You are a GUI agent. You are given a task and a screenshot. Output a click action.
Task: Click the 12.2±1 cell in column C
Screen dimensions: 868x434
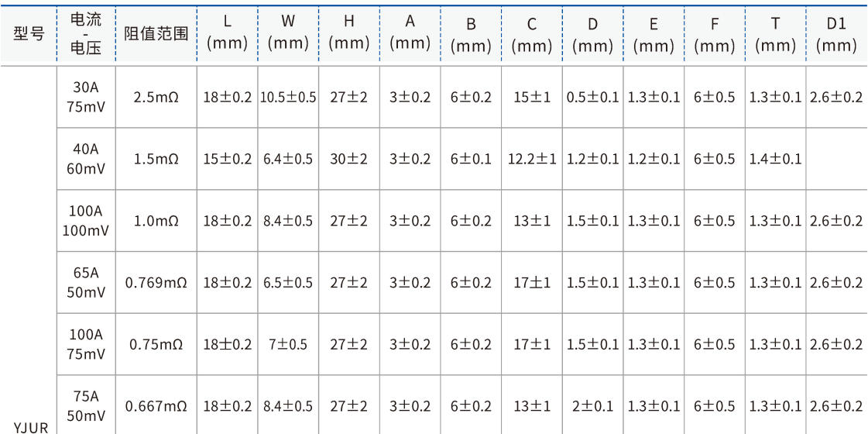tap(532, 159)
